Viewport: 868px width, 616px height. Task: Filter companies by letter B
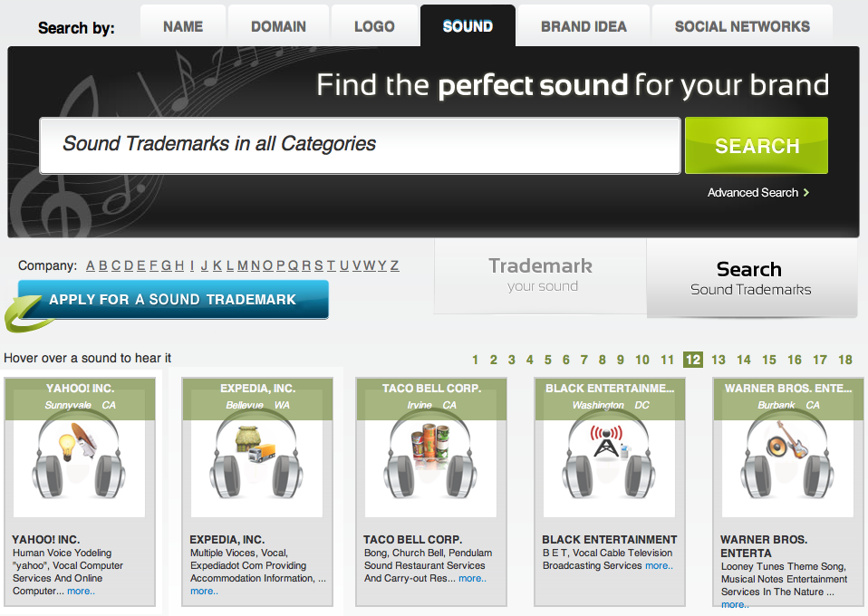coord(103,265)
